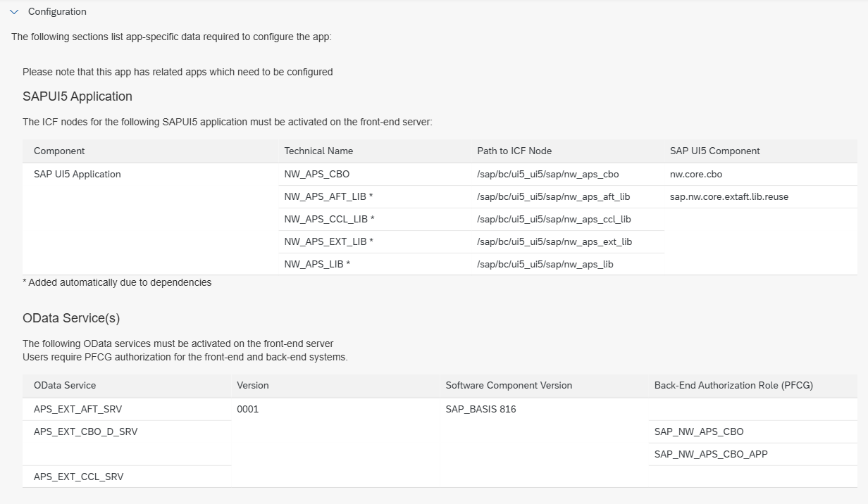The width and height of the screenshot is (868, 504).
Task: Select path /sap/bc/ui5_ui5/sap/nw_aps_cbo
Action: [x=548, y=174]
